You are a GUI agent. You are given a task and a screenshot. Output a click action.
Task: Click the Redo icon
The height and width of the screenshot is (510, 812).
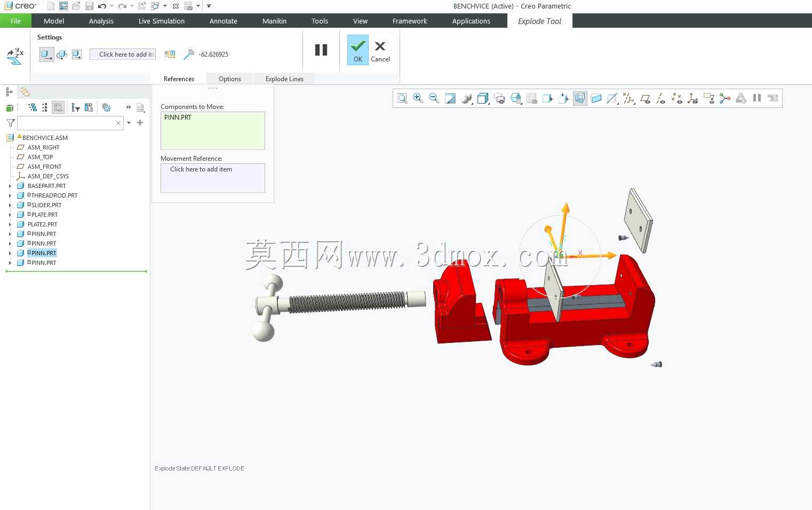pos(122,6)
